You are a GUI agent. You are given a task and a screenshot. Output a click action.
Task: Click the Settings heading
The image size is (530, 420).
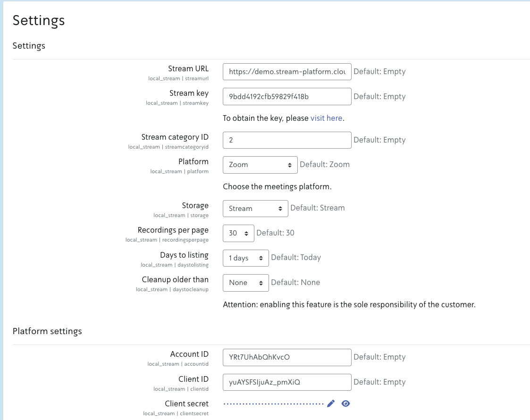[x=38, y=20]
